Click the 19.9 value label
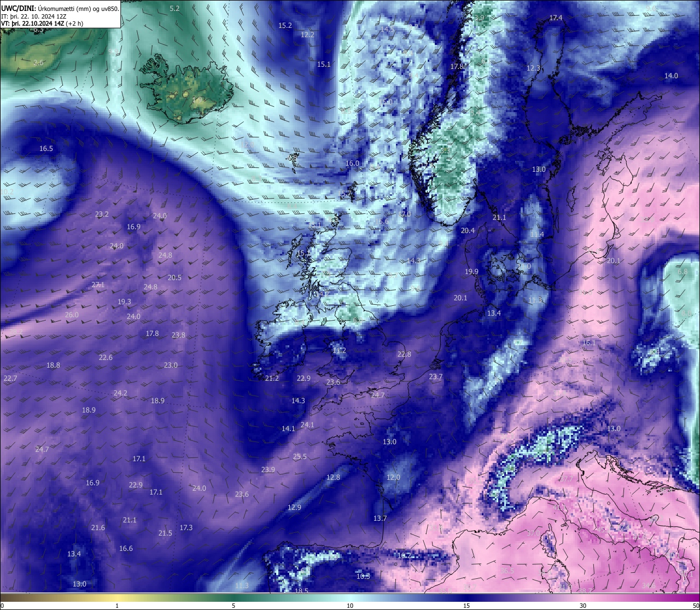This screenshot has height=610, width=700. [x=471, y=271]
